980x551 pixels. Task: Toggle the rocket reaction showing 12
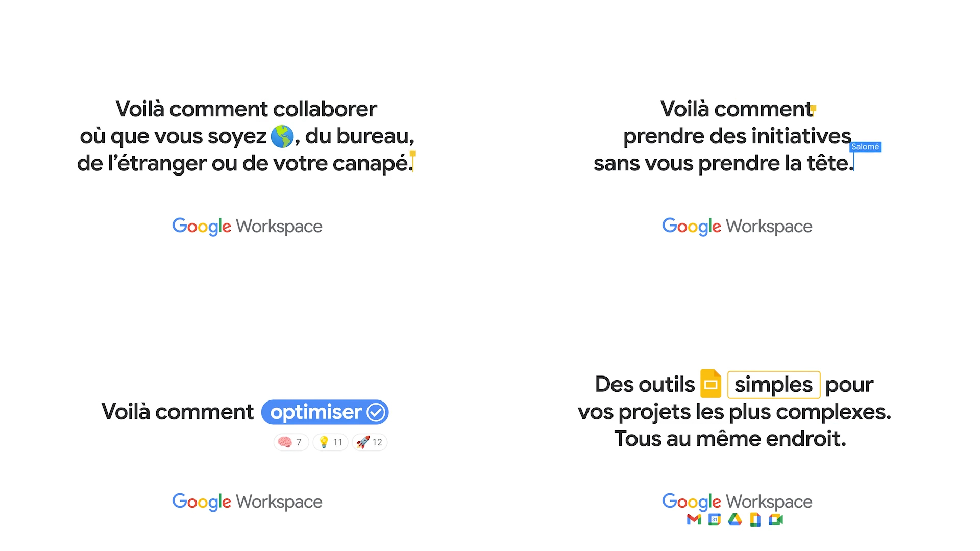[370, 442]
